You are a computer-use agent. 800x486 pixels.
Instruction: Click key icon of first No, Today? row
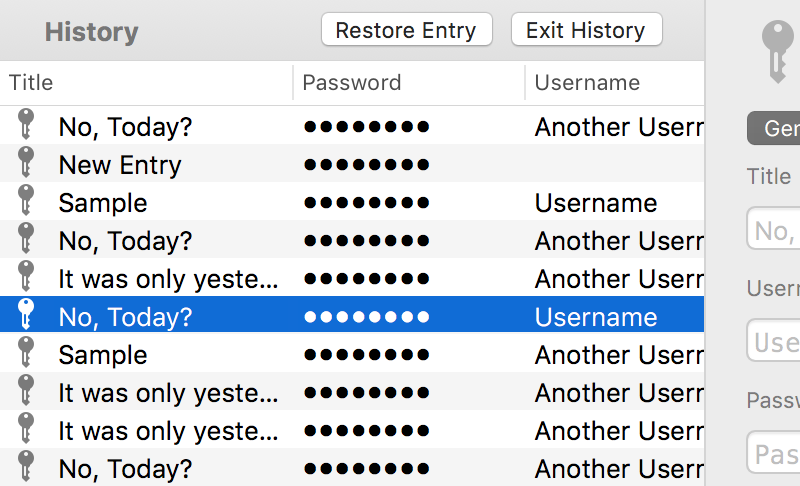26,124
